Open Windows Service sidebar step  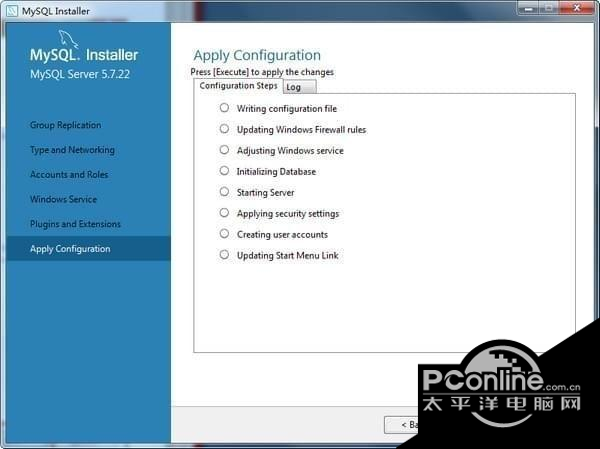(64, 199)
